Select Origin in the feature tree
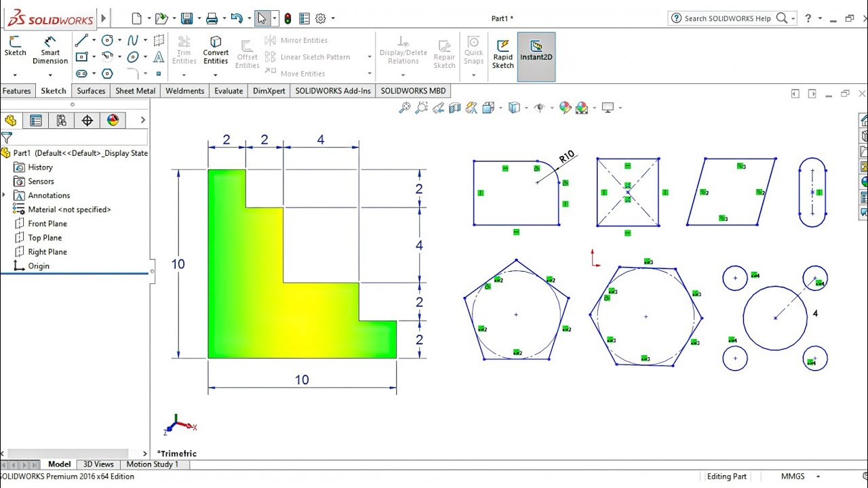This screenshot has height=488, width=868. click(39, 266)
